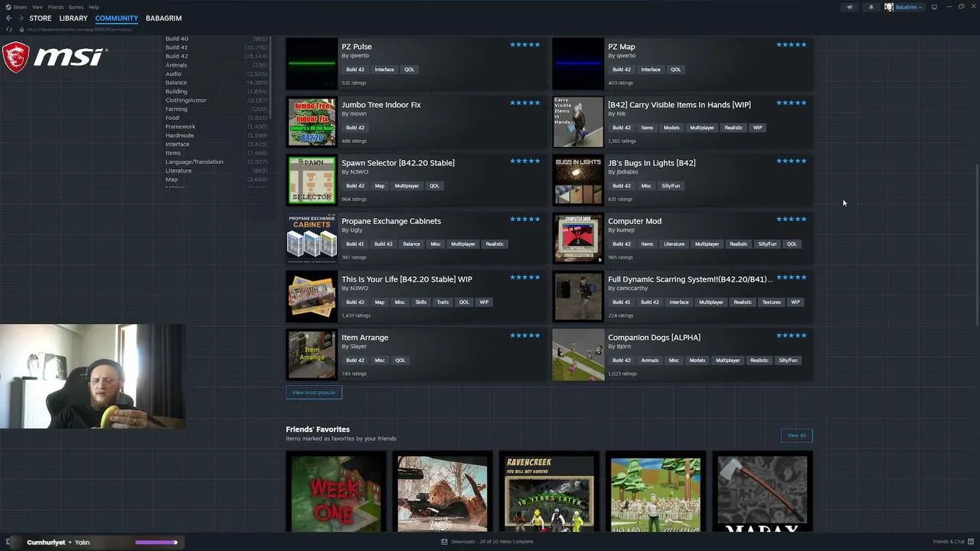Click Silly/Fun tag on JB's Bugs In Lights
This screenshot has height=551, width=980.
(671, 186)
